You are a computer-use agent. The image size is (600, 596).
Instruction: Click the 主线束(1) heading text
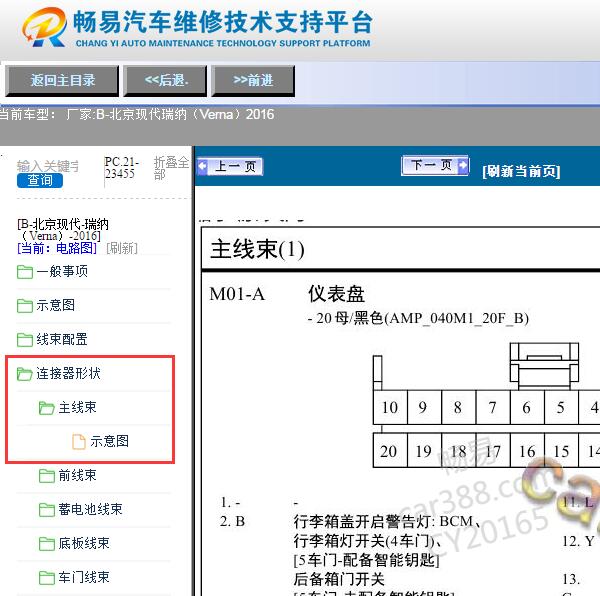click(x=257, y=249)
